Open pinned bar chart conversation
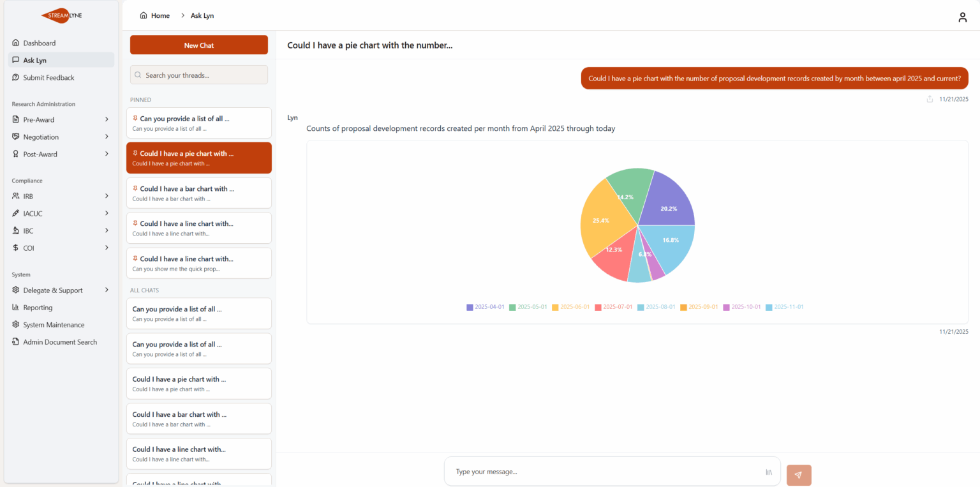This screenshot has width=980, height=487. pyautogui.click(x=199, y=193)
